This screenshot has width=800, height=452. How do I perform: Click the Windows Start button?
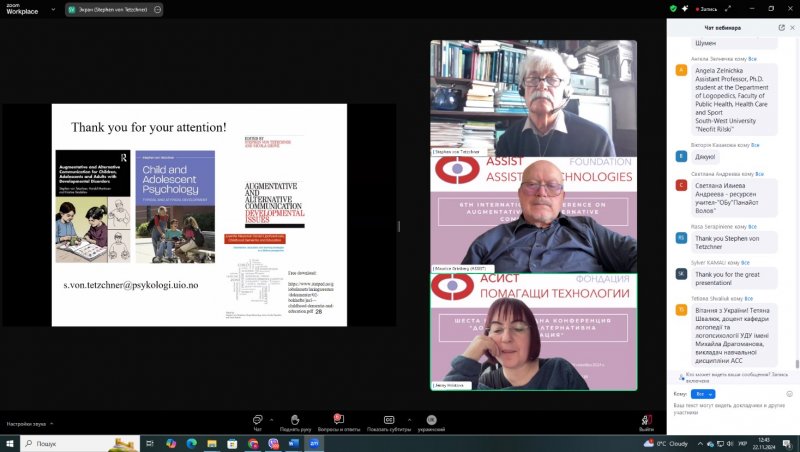coord(10,443)
